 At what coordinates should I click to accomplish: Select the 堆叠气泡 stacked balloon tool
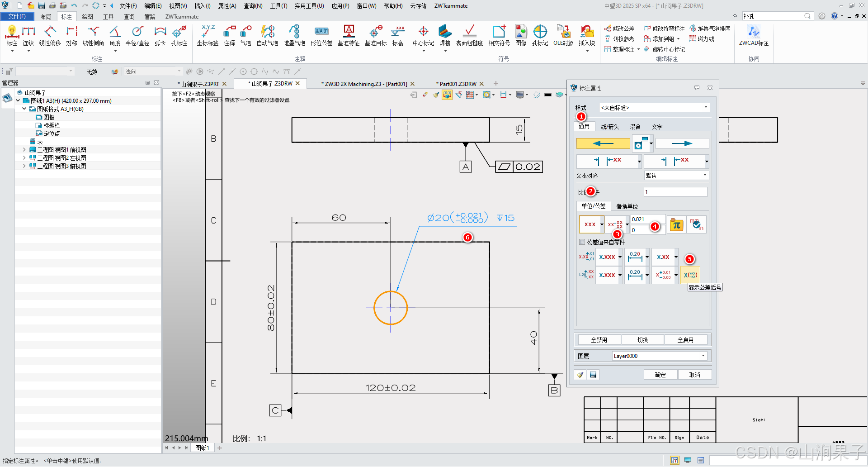(x=294, y=36)
